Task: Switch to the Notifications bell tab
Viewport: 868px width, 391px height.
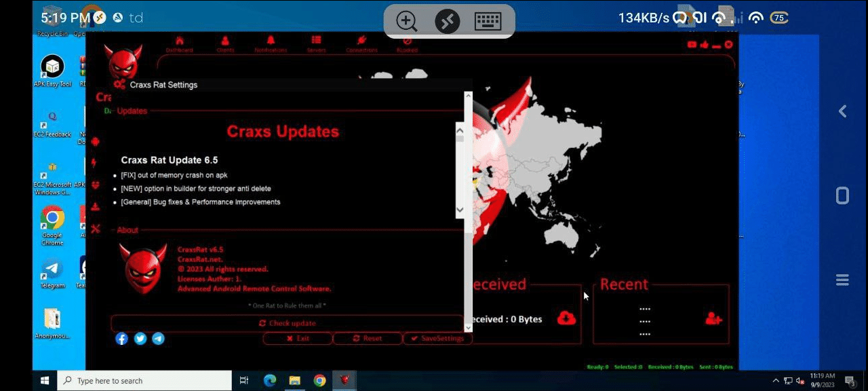Action: [x=271, y=43]
